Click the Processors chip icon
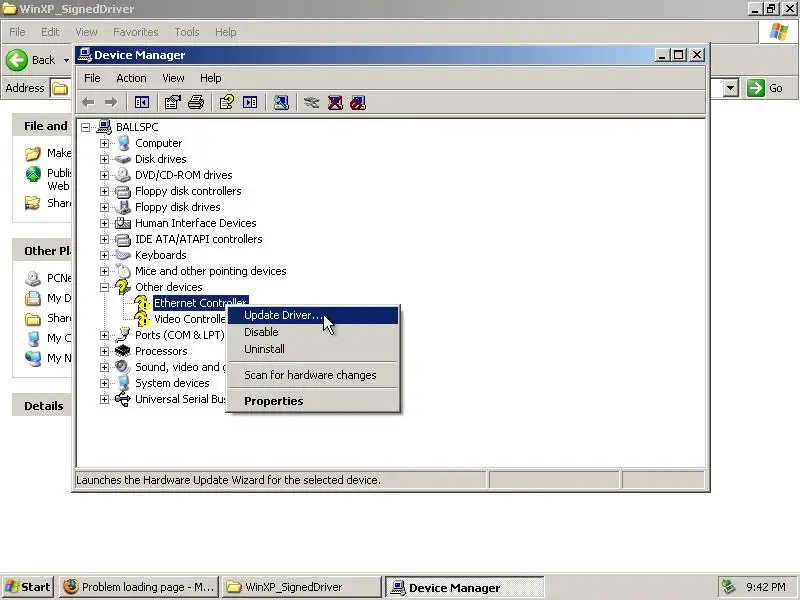800x600 pixels. pos(123,351)
